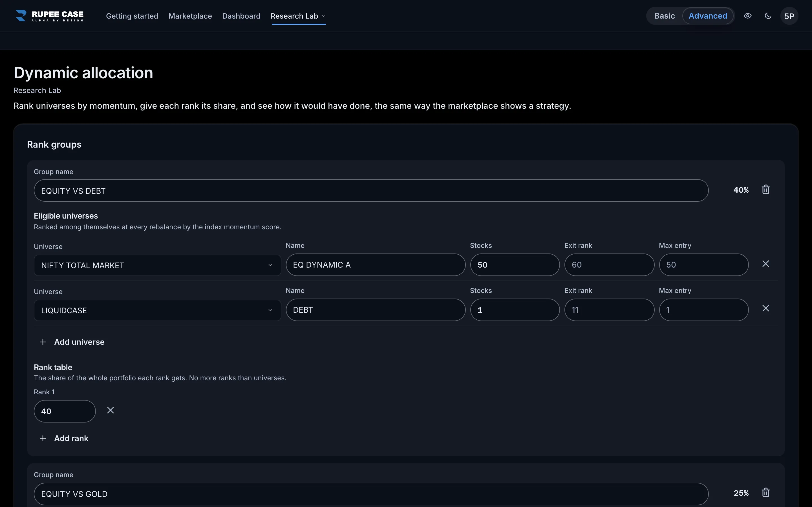812x507 pixels.
Task: Click the Rupee Case logo
Action: click(50, 16)
